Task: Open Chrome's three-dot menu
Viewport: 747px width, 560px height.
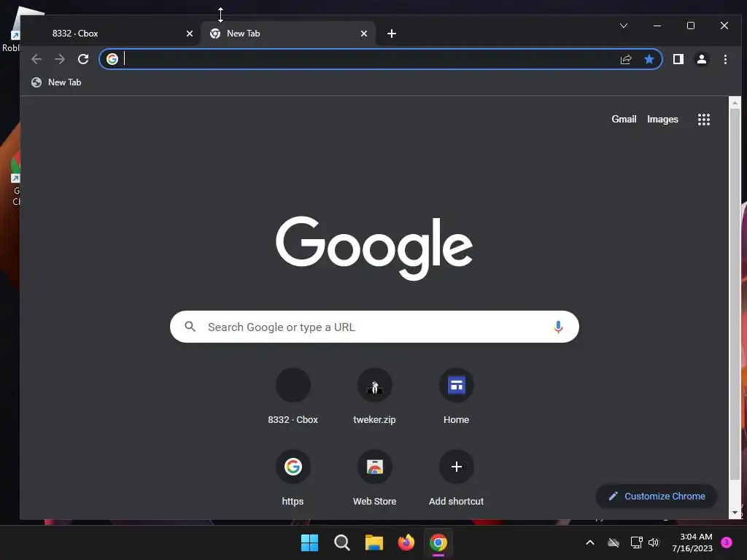Action: [x=725, y=59]
